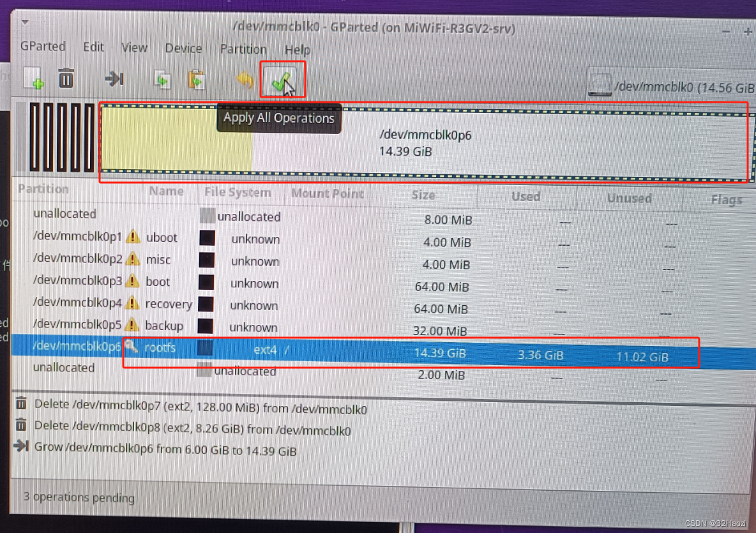The width and height of the screenshot is (756, 533).
Task: Sort by the Size column header
Action: click(x=423, y=195)
